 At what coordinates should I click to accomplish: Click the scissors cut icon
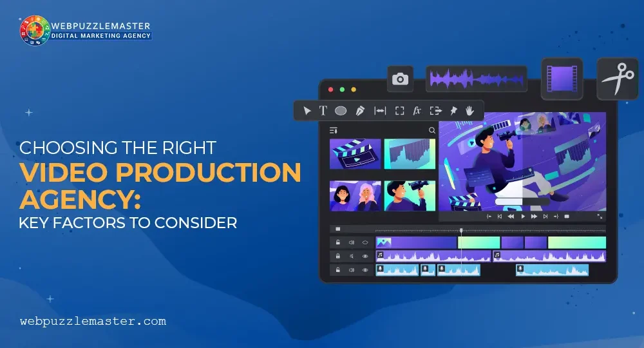(617, 79)
